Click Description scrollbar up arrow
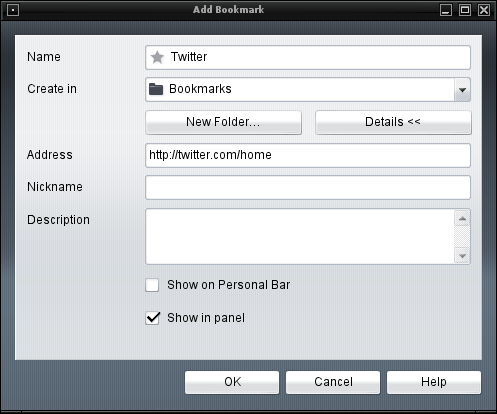 (x=462, y=218)
